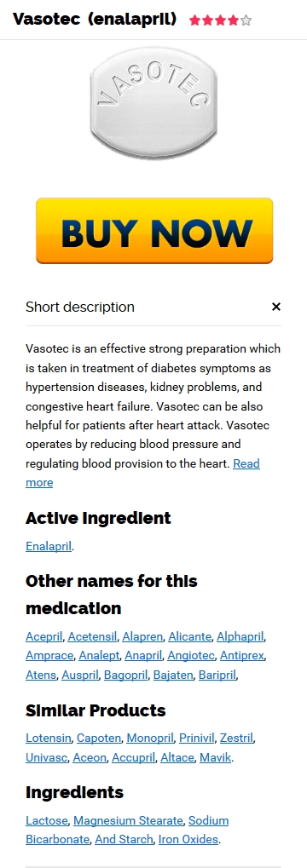Select the Lotensin similar product

coord(49,738)
